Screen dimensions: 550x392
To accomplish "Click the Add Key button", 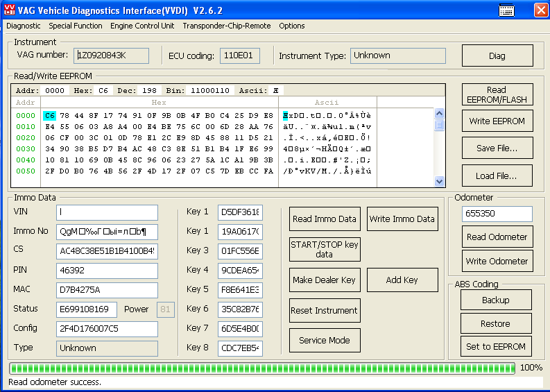I will click(402, 280).
